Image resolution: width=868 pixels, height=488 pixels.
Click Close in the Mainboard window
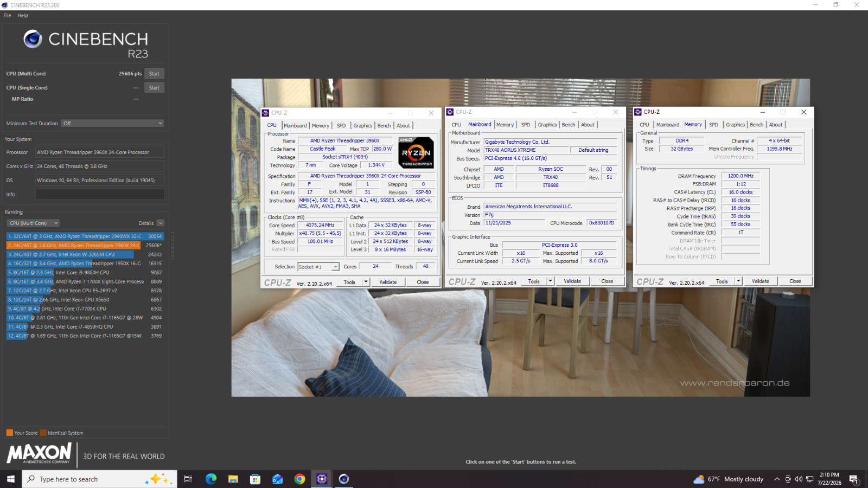[x=607, y=281]
